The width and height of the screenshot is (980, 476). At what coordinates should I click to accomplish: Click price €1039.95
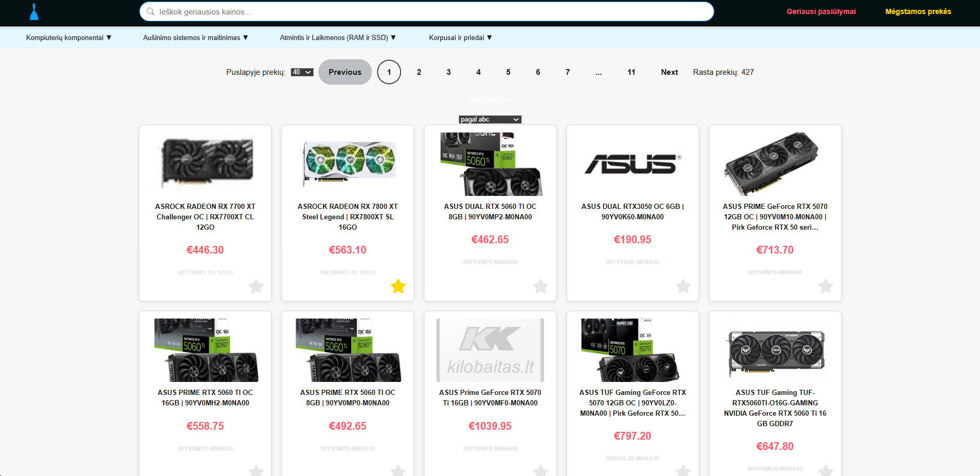click(490, 426)
